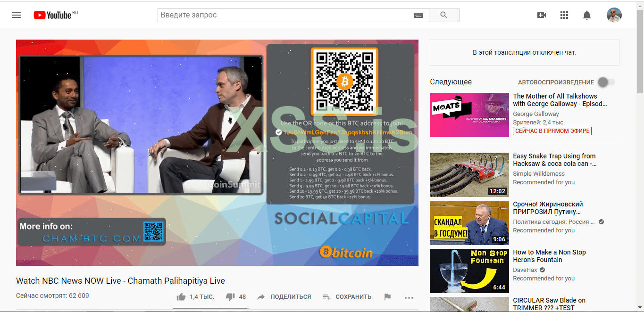The image size is (644, 312).
Task: Share the video via ПОДЕЛИТЬСЯ
Action: coord(284,297)
